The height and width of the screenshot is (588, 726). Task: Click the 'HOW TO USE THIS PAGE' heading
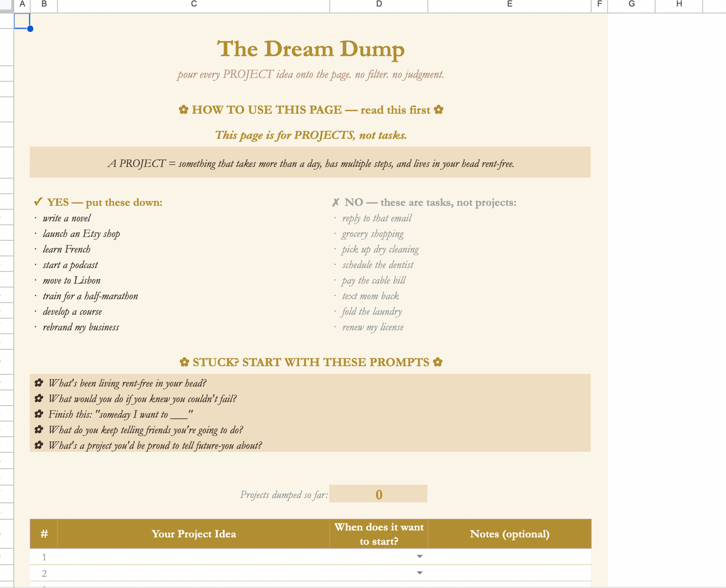tap(311, 110)
